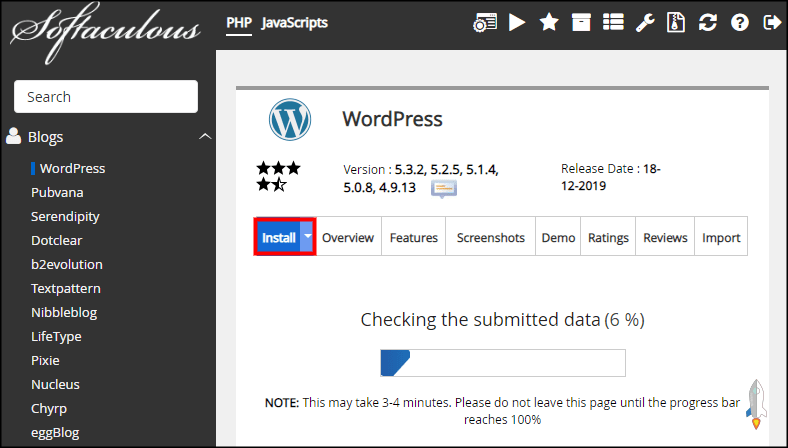Image resolution: width=788 pixels, height=448 pixels.
Task: Select Nibbleblog in the sidebar
Action: pos(64,313)
